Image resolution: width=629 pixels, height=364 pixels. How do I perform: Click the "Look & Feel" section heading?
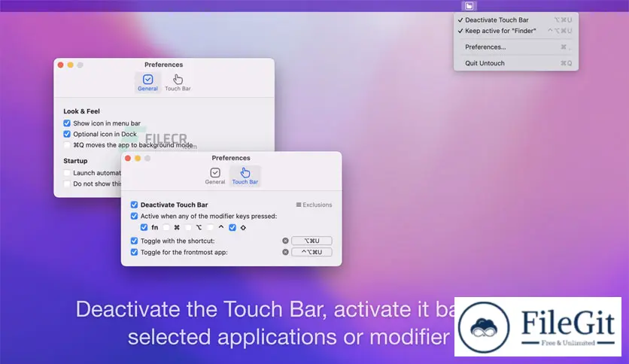[x=81, y=111]
